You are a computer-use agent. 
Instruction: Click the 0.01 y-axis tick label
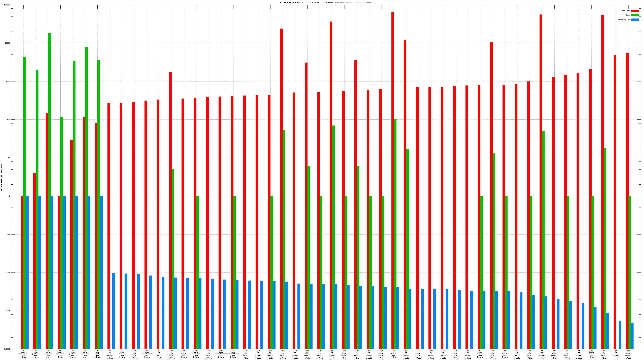tap(8, 273)
